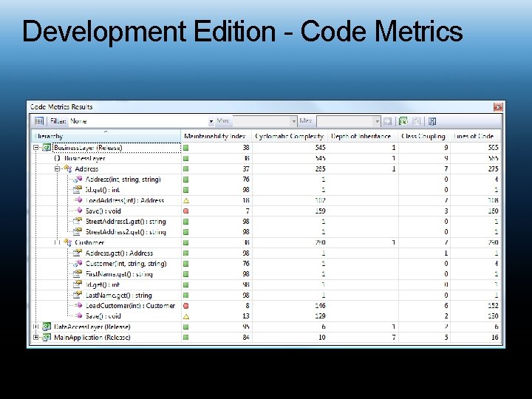Click the yellow triangle beside maintainability 13

pyautogui.click(x=186, y=316)
